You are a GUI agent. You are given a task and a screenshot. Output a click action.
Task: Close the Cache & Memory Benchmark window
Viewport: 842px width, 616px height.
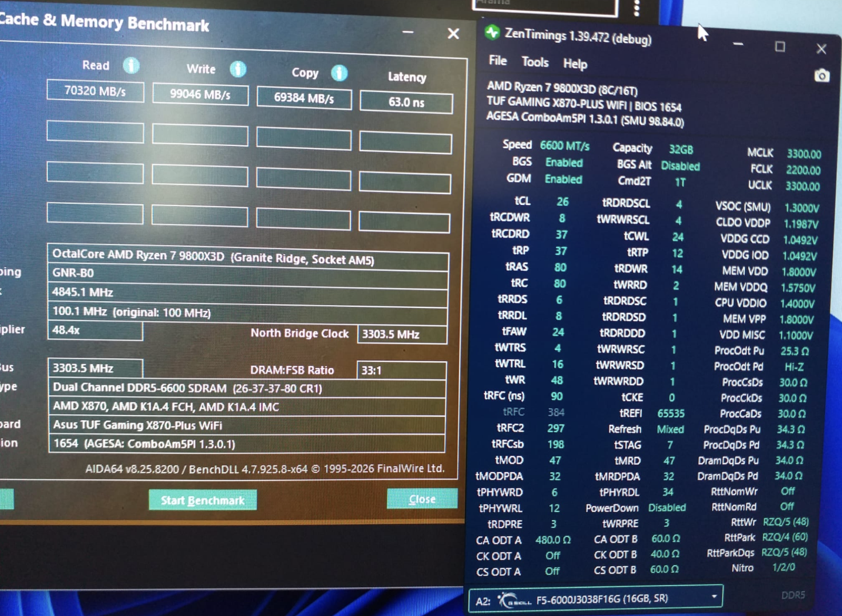[453, 34]
